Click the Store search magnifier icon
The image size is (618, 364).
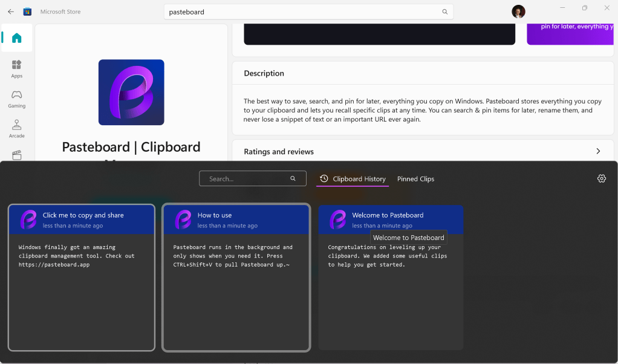(x=444, y=12)
